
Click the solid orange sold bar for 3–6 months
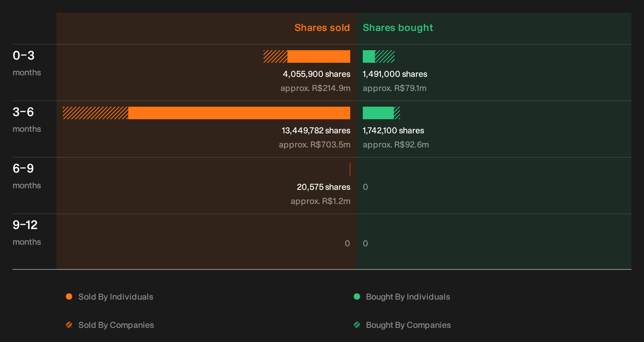pos(239,113)
